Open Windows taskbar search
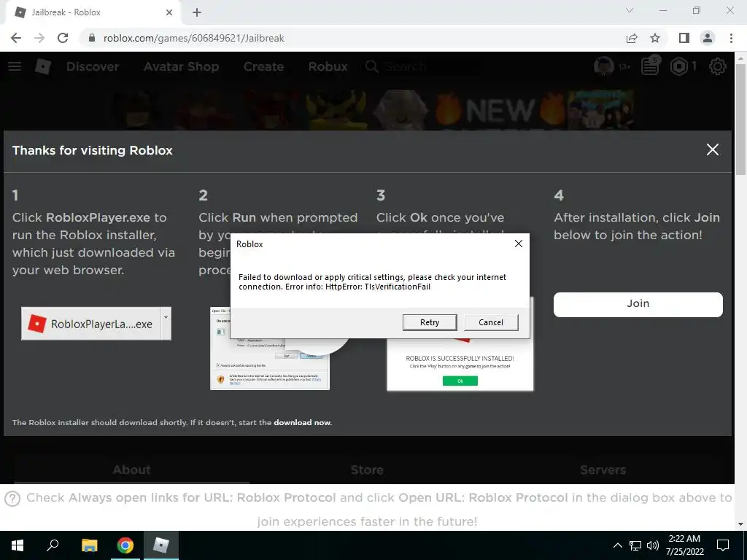747x560 pixels. [53, 545]
